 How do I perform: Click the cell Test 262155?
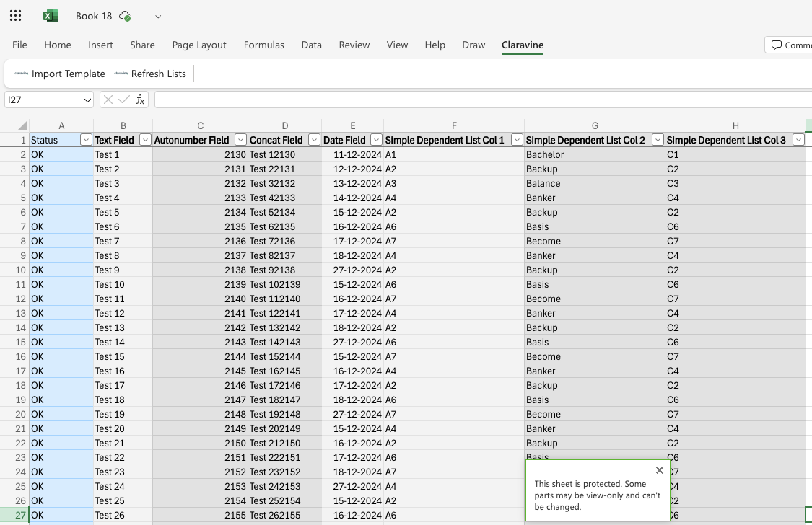(x=284, y=515)
